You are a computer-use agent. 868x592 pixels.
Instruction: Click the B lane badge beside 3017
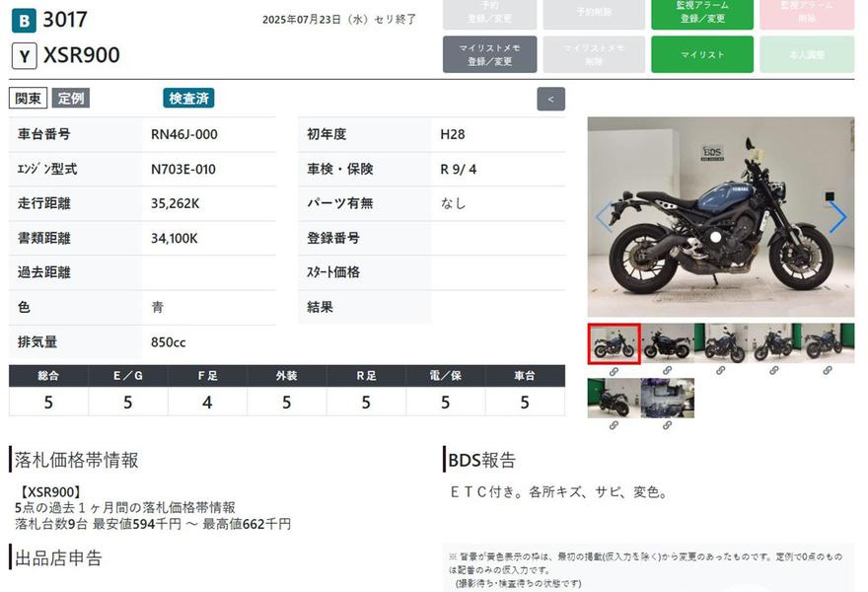tap(25, 20)
